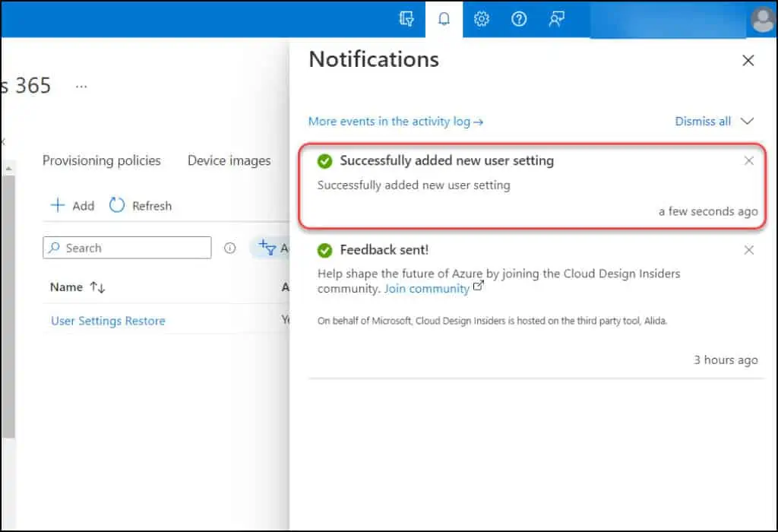Click the Add button
The image size is (778, 532).
(72, 205)
